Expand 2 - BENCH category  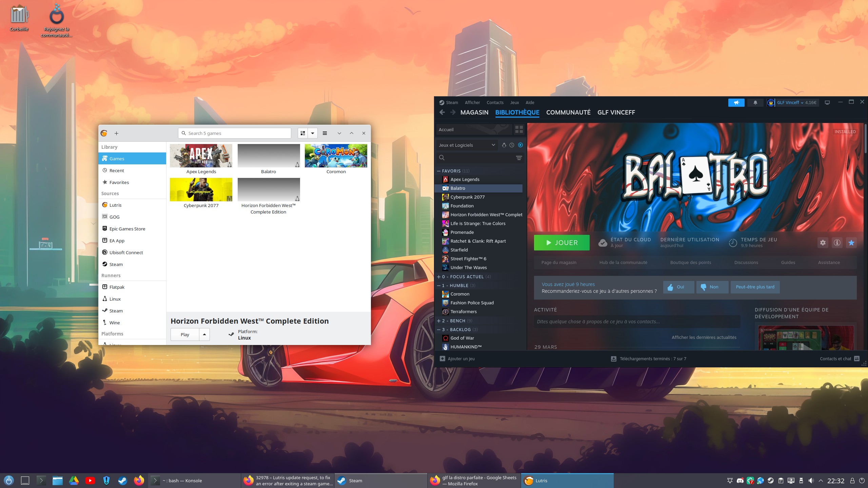(x=439, y=321)
